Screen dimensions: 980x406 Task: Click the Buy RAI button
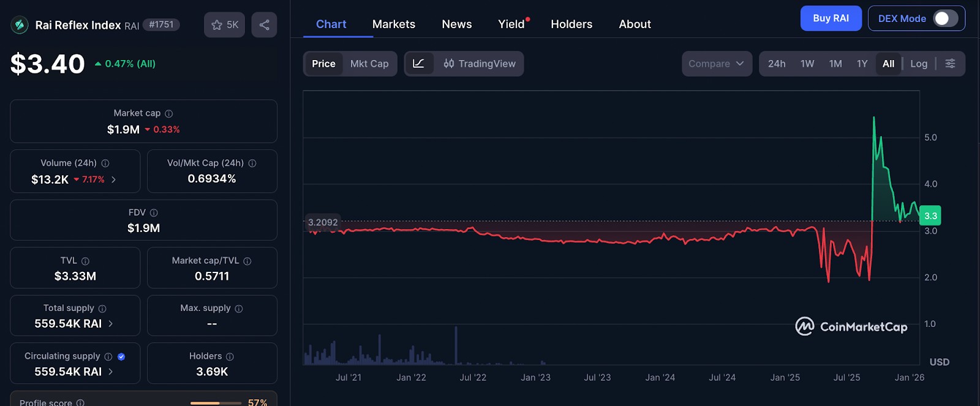(831, 18)
